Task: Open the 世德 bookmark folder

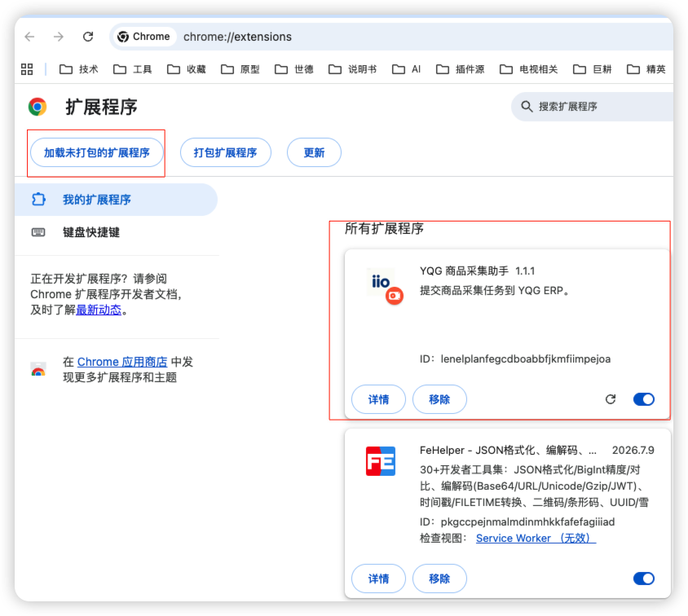Action: click(x=294, y=69)
